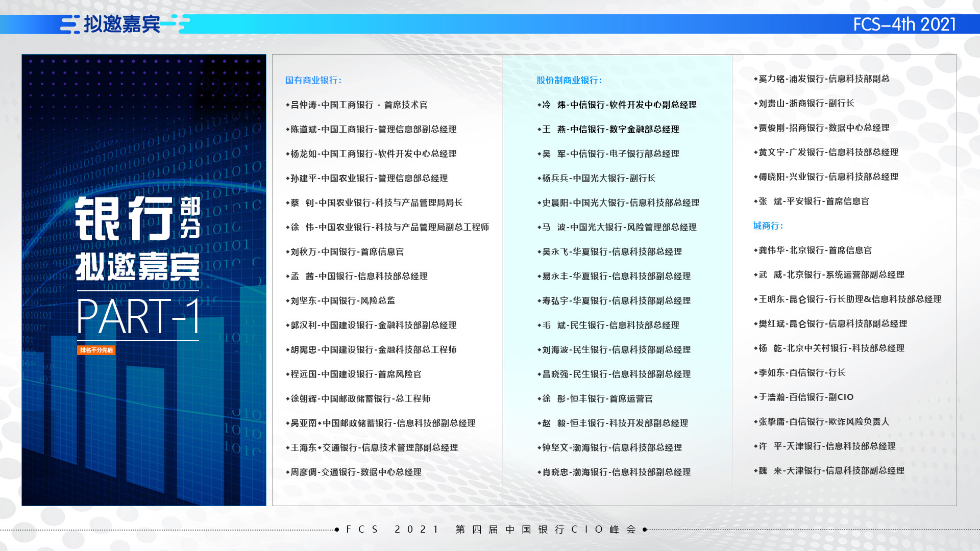Click 刘贵山-浙商银行-副行长 entry
The image size is (980, 551).
(x=804, y=103)
